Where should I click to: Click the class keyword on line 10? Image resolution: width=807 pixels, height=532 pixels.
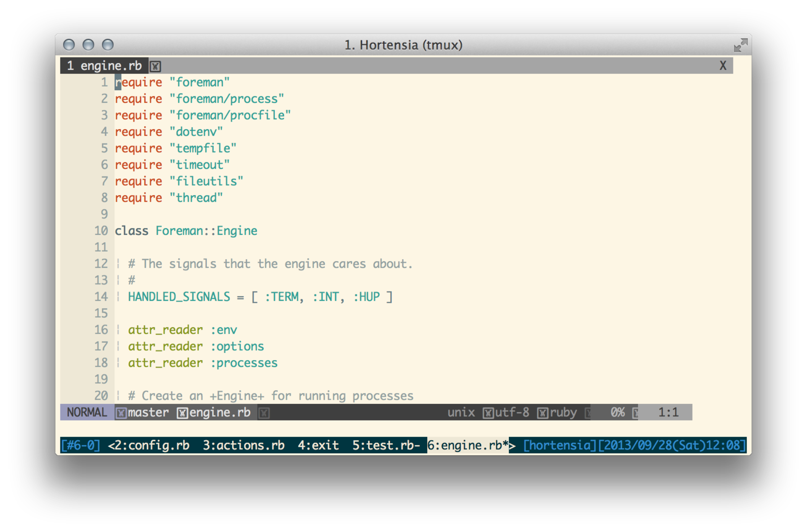pos(132,231)
